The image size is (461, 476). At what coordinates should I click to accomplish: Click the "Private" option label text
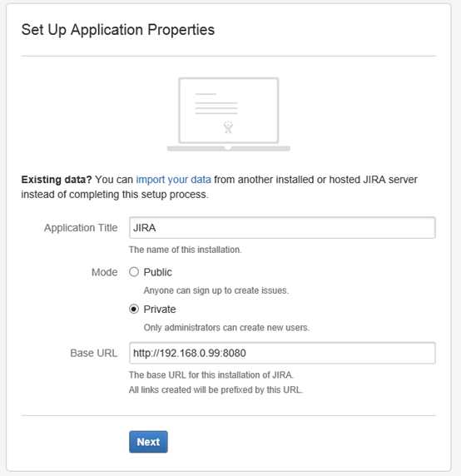pos(160,310)
